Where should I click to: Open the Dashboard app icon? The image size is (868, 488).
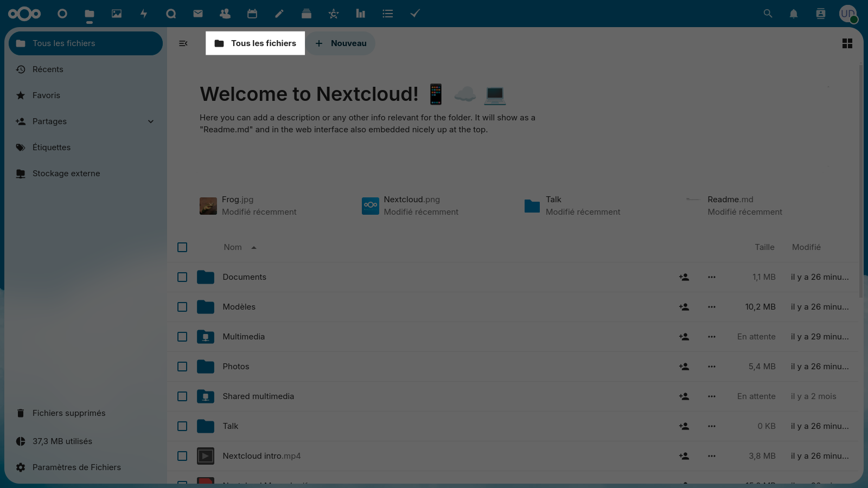62,14
